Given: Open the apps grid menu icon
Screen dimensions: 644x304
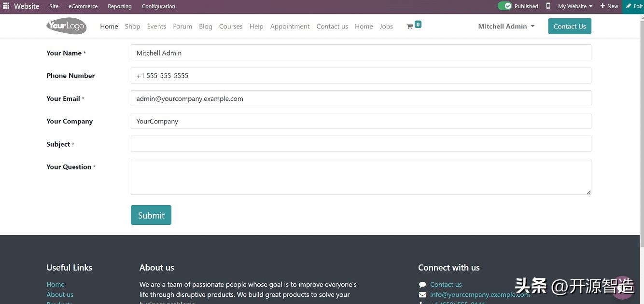Looking at the screenshot, I should [x=6, y=6].
